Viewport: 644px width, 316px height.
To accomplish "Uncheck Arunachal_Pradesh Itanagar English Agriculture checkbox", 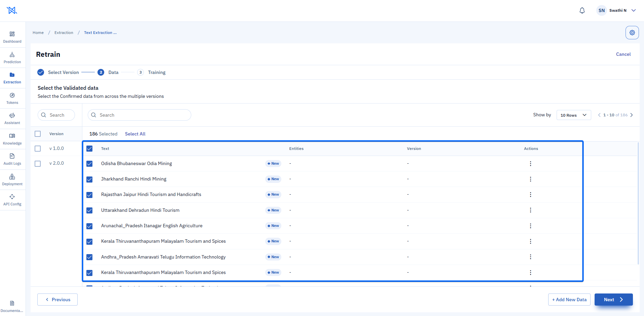I will 89,226.
